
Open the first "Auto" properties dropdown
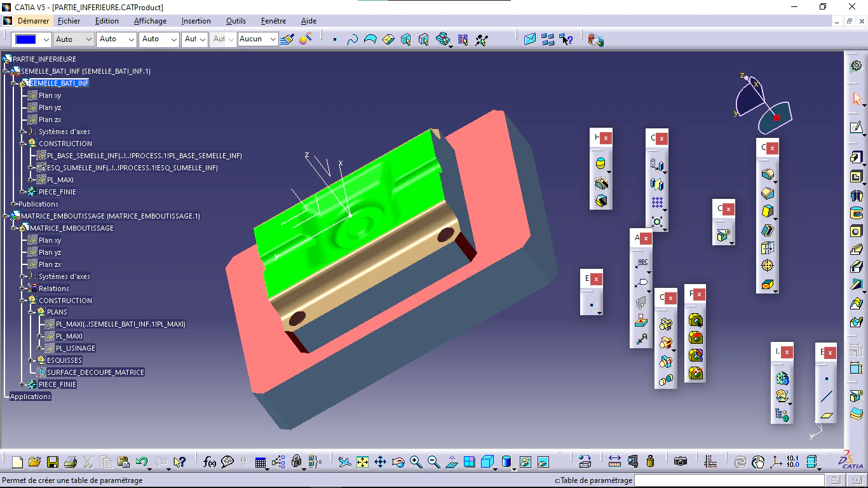tap(73, 39)
